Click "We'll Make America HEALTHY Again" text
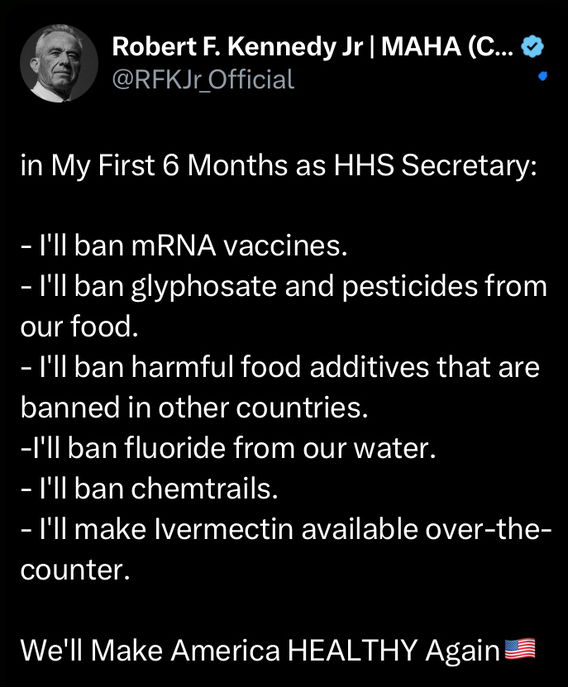This screenshot has width=568, height=687. 260,650
